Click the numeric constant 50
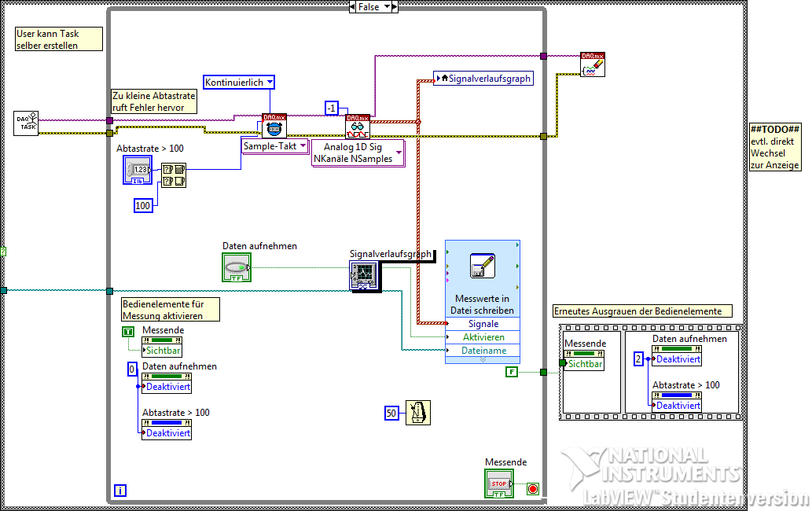Screen dimensions: 812x511 point(391,413)
